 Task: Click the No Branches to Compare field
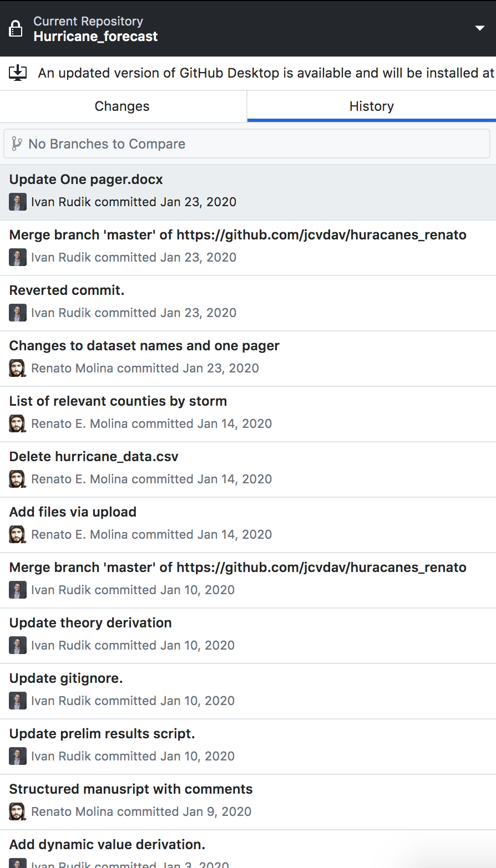pos(247,144)
